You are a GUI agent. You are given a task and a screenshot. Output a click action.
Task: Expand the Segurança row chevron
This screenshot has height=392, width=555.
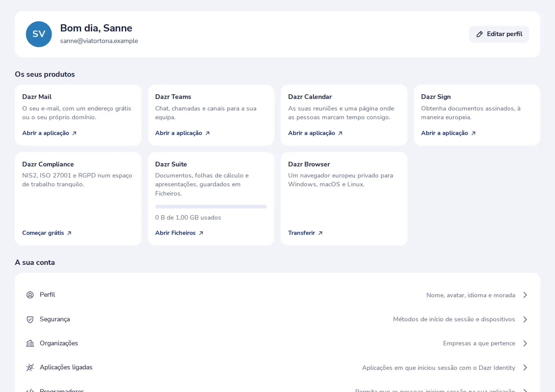(x=525, y=319)
